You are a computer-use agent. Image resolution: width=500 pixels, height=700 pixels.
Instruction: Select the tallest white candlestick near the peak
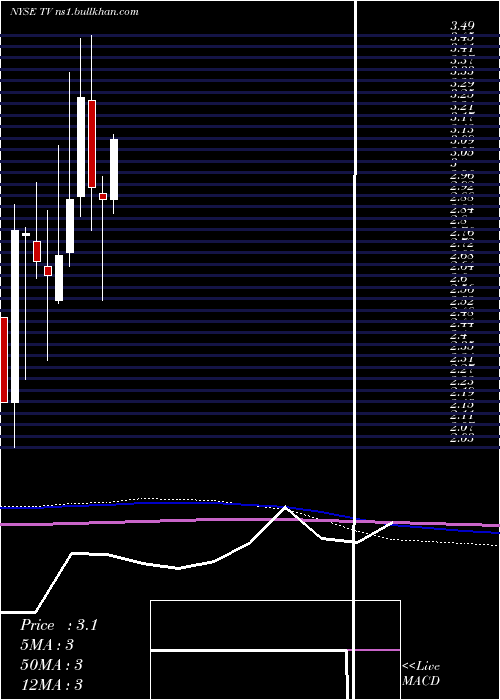click(x=81, y=147)
